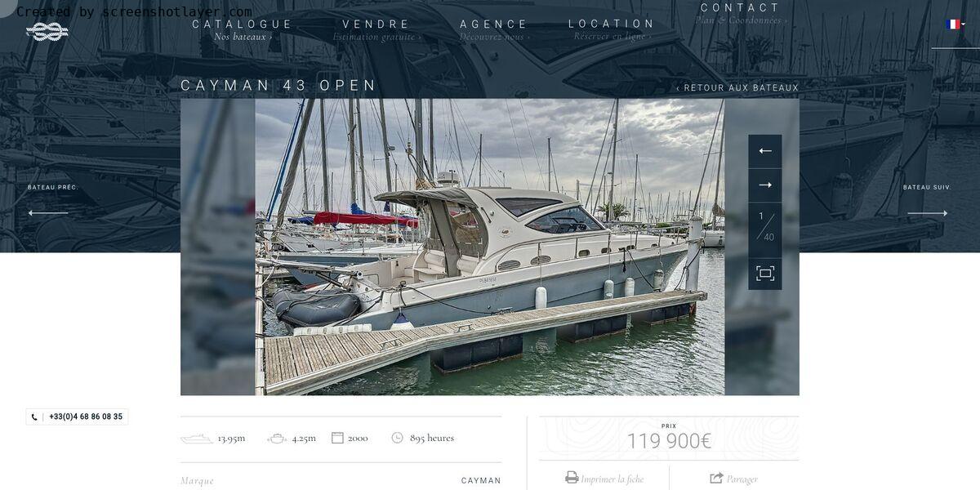The width and height of the screenshot is (980, 490).
Task: Go to next boat arrow
Action: tap(928, 213)
